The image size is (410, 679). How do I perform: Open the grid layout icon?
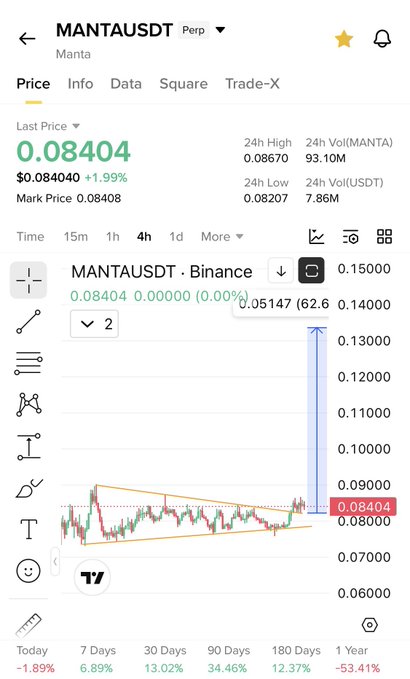tap(384, 236)
